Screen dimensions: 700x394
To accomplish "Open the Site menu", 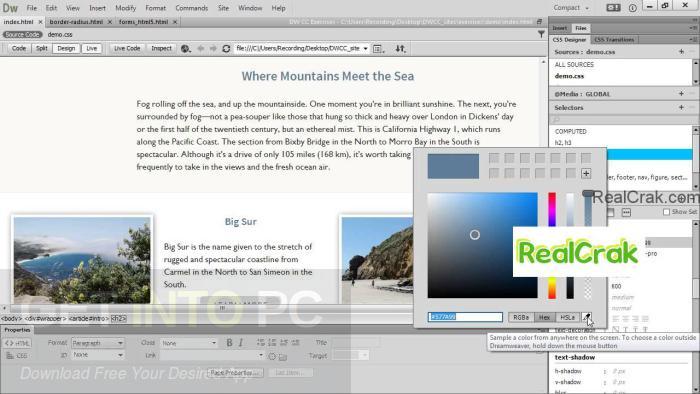I will 223,8.
